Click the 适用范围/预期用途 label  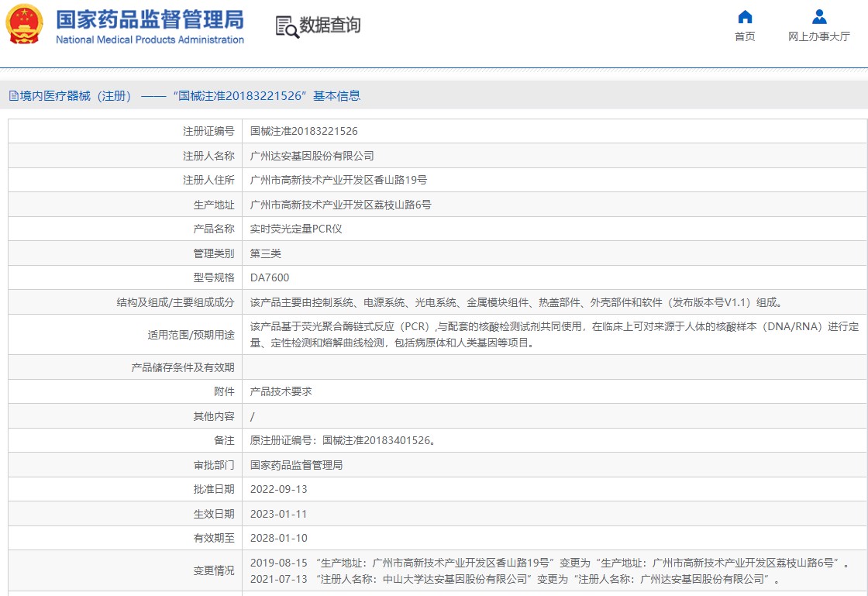(x=191, y=335)
